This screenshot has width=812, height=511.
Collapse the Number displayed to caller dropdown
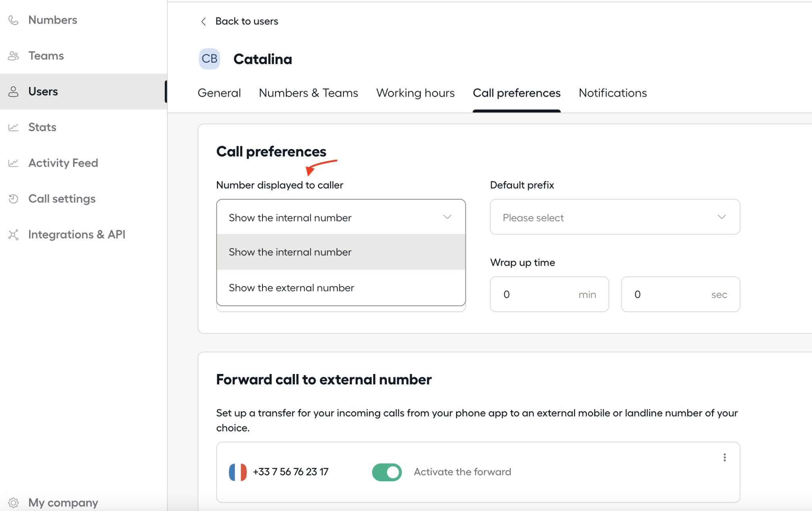point(341,217)
